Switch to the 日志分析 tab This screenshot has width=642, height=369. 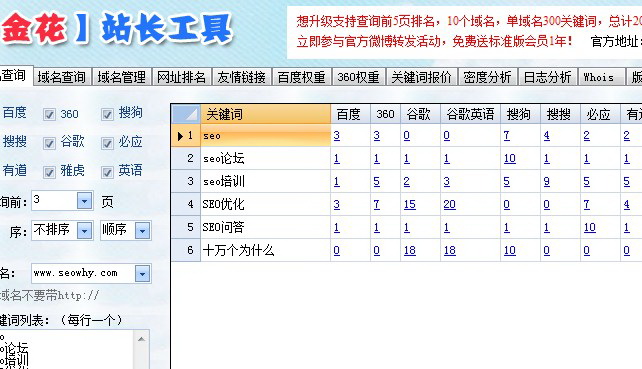[x=547, y=77]
